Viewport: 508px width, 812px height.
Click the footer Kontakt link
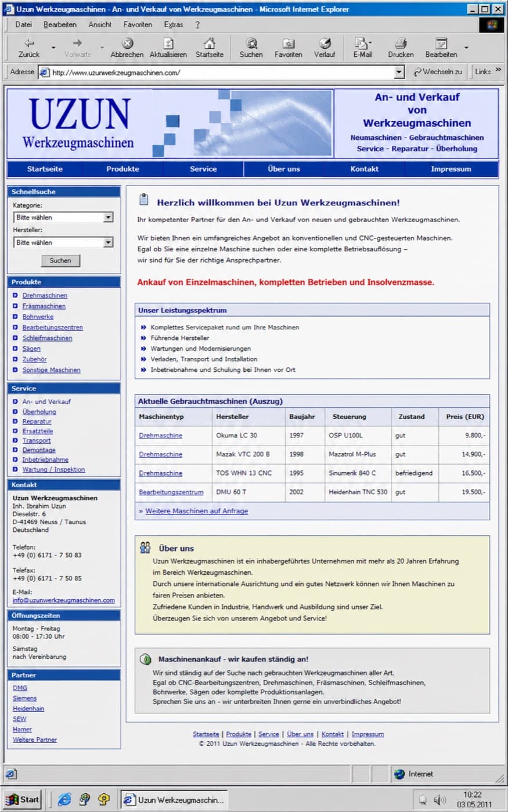click(333, 734)
